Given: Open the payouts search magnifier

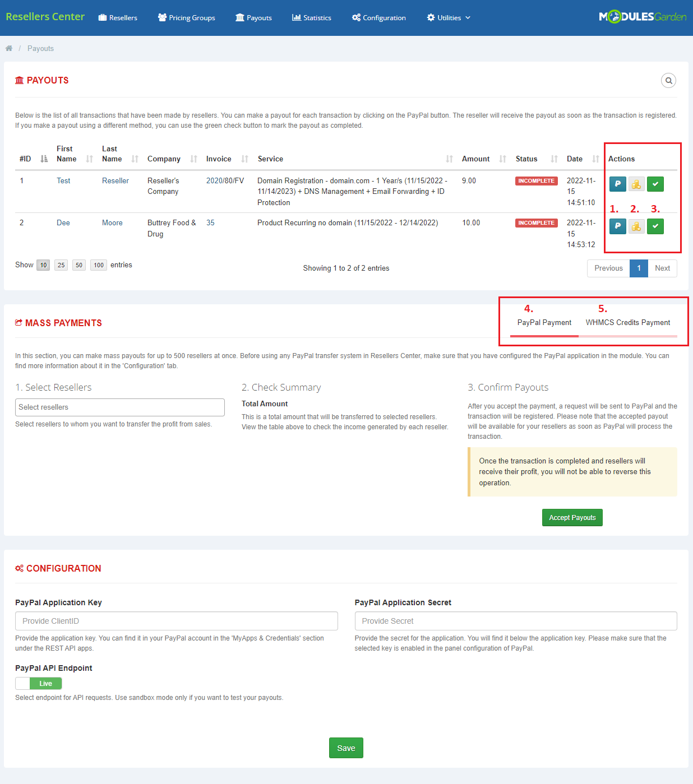Looking at the screenshot, I should click(668, 81).
